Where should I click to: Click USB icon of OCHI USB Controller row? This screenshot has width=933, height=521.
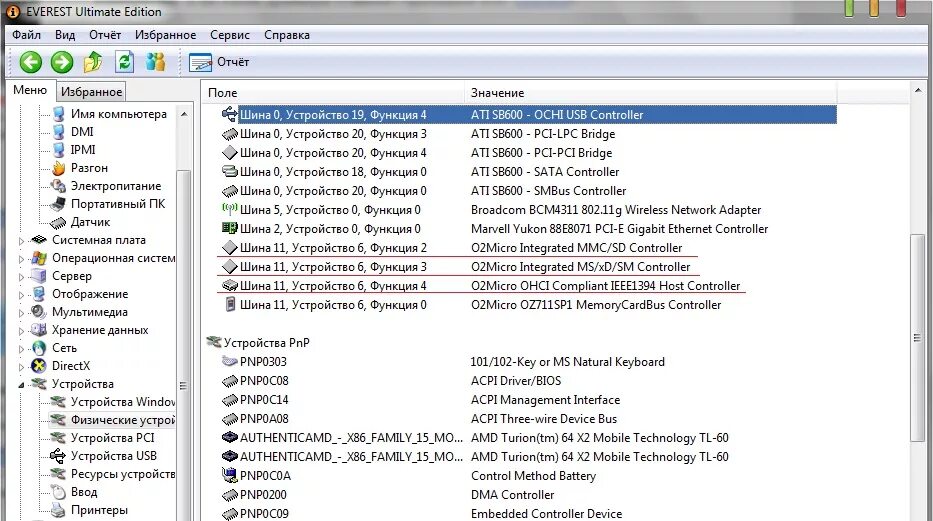[x=229, y=114]
